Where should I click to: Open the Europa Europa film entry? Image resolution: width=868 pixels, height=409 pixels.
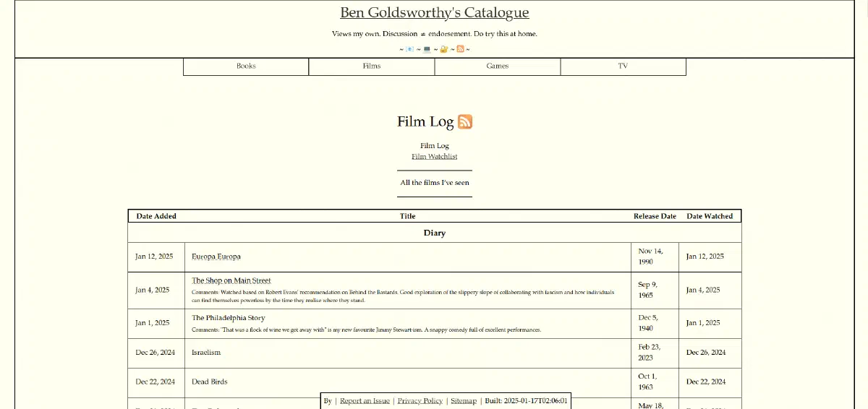[216, 257]
